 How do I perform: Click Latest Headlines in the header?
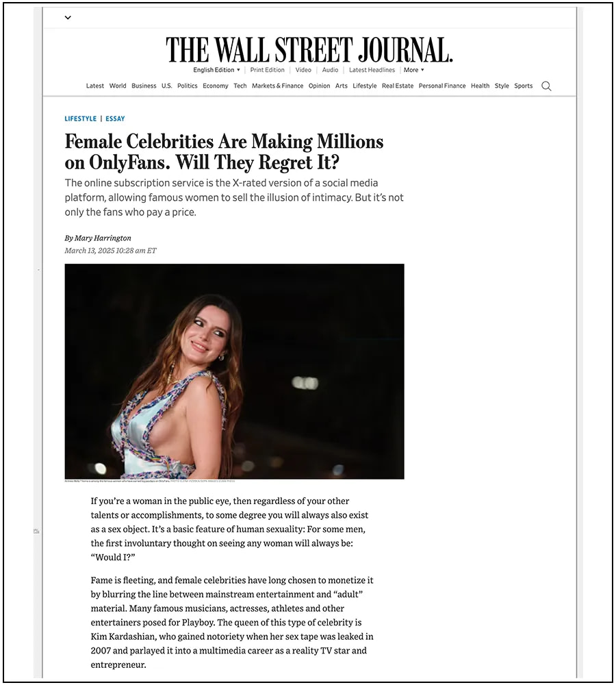tap(372, 70)
